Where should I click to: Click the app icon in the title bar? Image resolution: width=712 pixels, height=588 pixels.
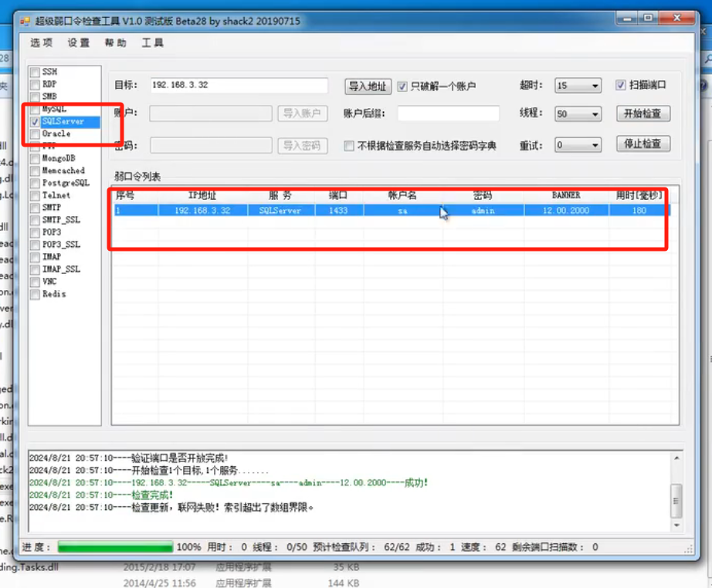point(25,22)
